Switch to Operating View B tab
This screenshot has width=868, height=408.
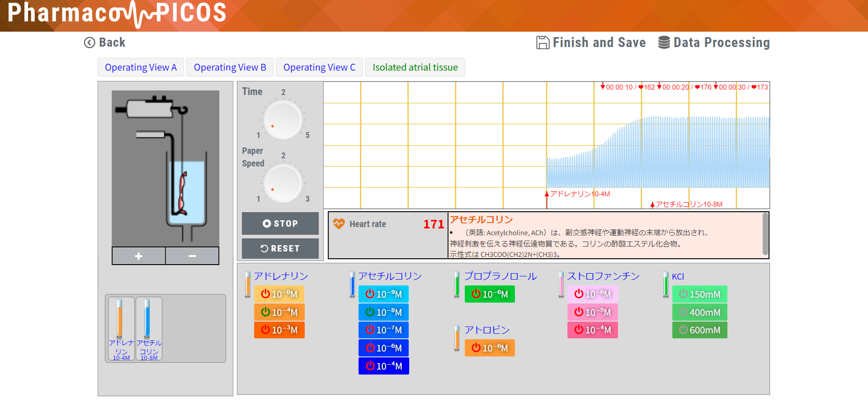point(230,67)
